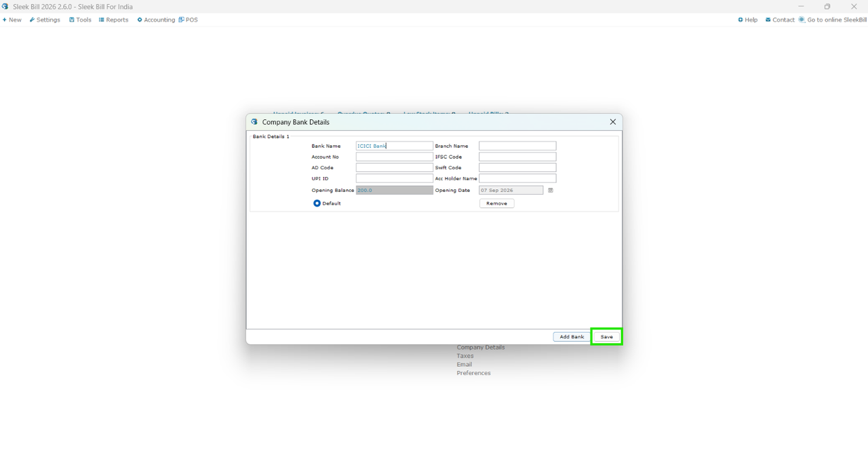Viewport: 868px width, 461px height.
Task: Click the Contact menu item
Action: coord(780,20)
